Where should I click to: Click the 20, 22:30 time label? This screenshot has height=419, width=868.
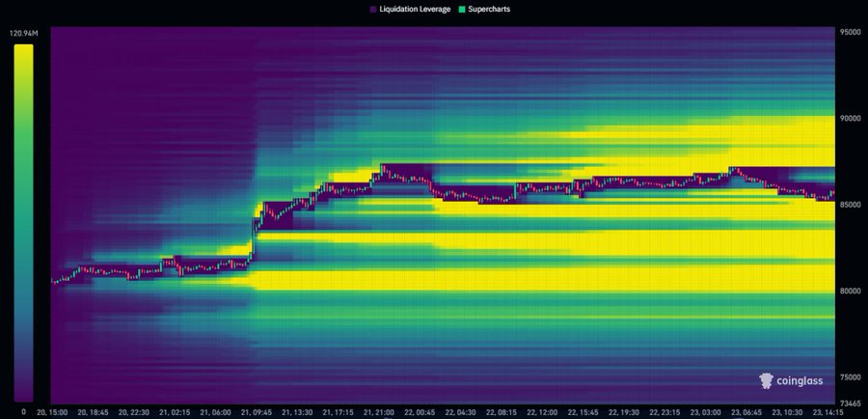pyautogui.click(x=135, y=413)
